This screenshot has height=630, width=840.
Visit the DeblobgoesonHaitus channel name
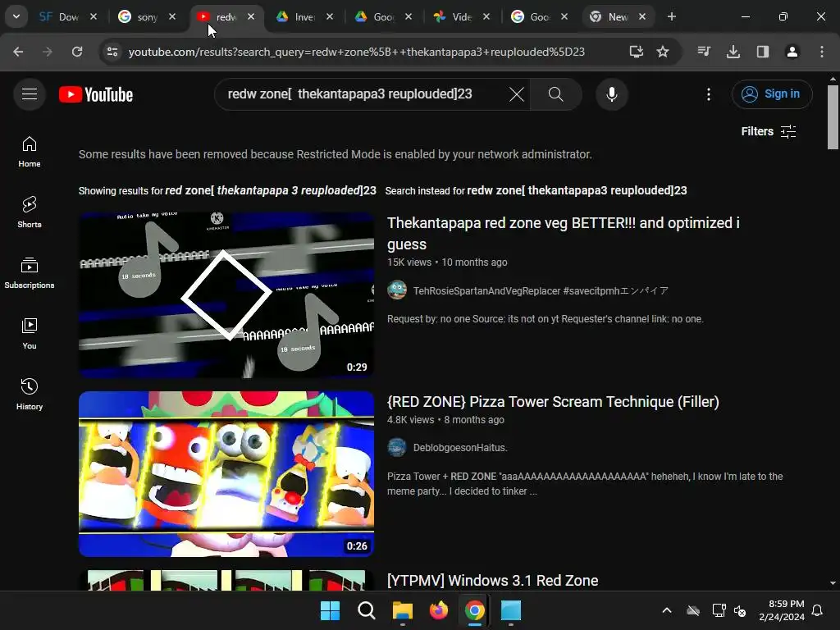460,448
